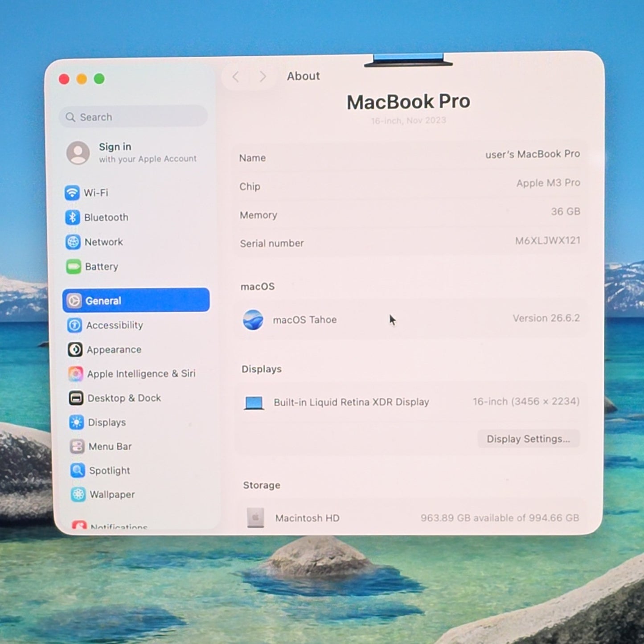Screen dimensions: 644x644
Task: Click the '16-inch (3456 × 2234)' display text
Action: coord(526,402)
